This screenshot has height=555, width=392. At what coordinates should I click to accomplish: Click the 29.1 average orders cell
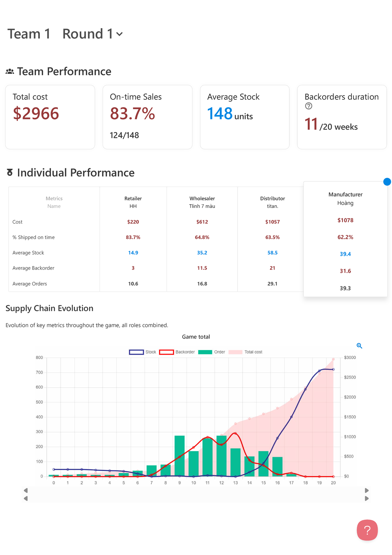272,284
